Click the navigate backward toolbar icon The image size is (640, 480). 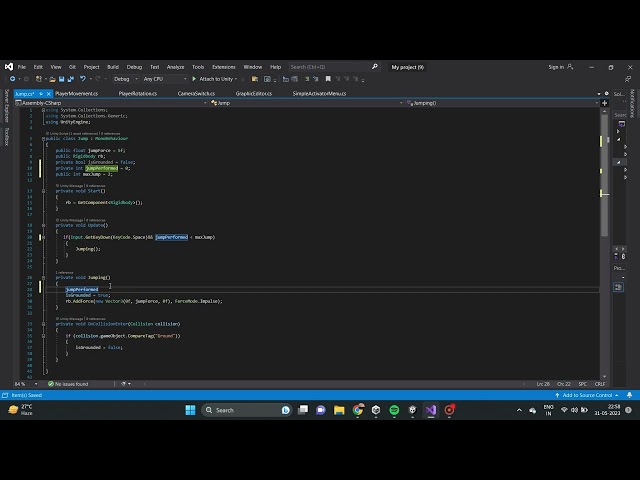tap(13, 79)
